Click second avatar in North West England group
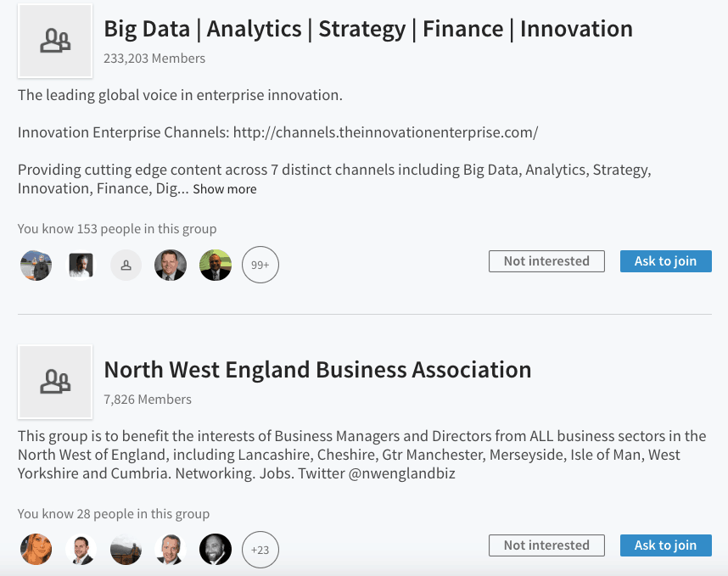This screenshot has width=728, height=576. pos(81,549)
